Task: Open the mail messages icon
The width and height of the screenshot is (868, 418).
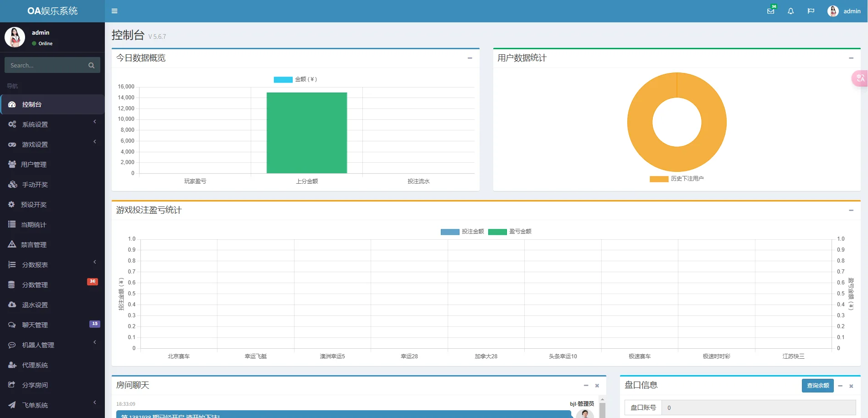Action: tap(770, 11)
